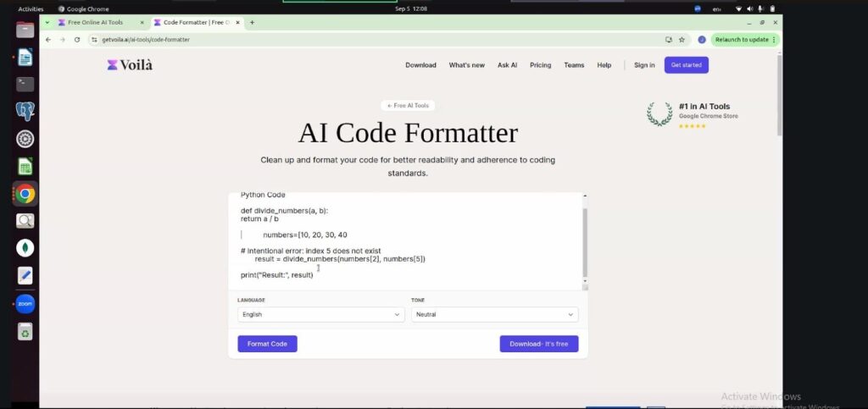
Task: Click the #1 in AI Tools badge
Action: [693, 114]
